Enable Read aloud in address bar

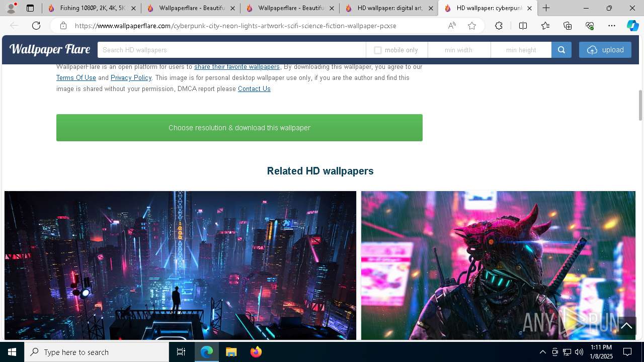(452, 26)
